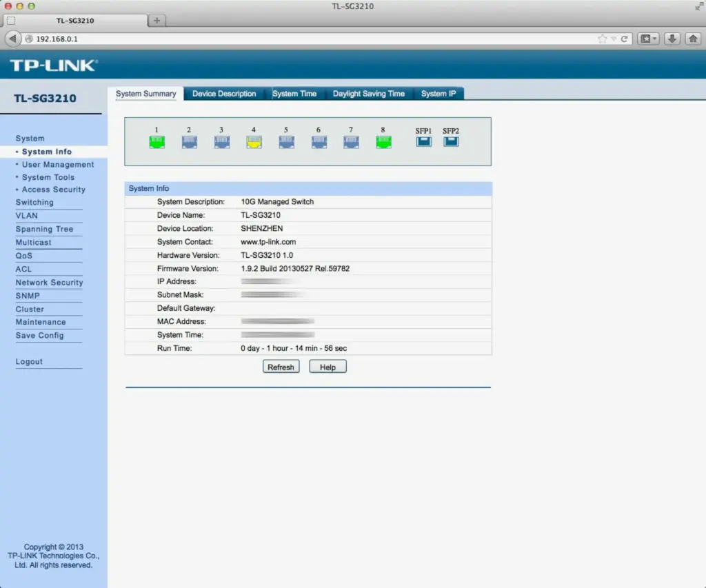
Task: Switch to the Device Description tab
Action: [224, 94]
